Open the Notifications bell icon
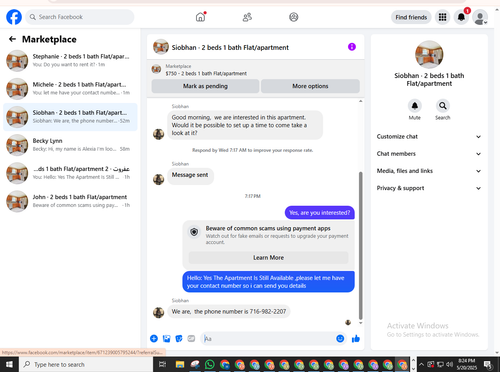This screenshot has width=500, height=372. point(461,17)
